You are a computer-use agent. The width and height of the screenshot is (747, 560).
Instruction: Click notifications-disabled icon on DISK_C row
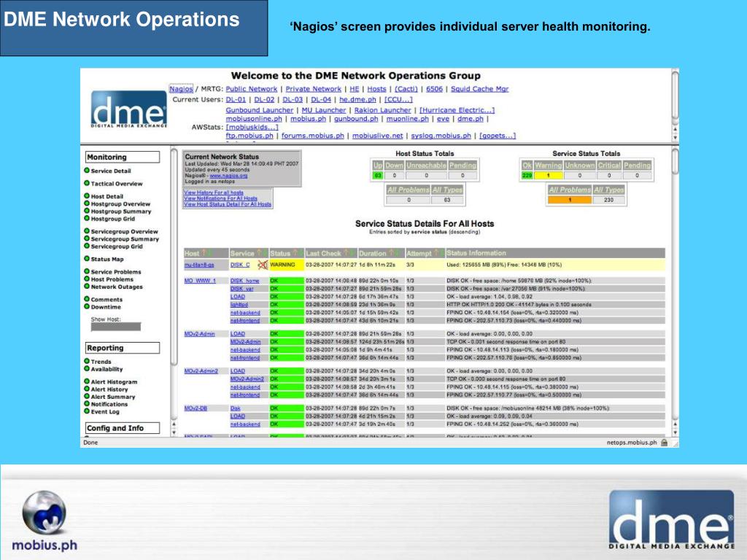(263, 265)
